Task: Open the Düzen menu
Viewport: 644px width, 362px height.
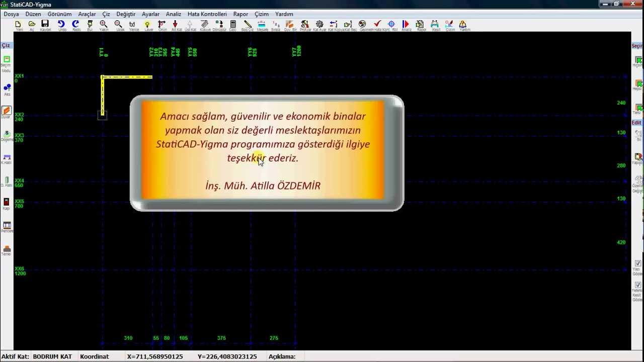Action: (x=33, y=14)
